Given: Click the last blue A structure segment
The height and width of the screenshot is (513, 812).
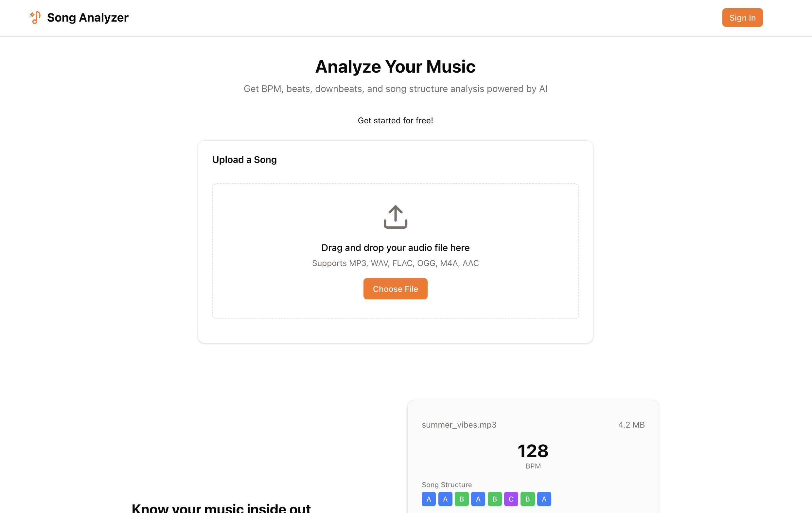Looking at the screenshot, I should tap(544, 499).
